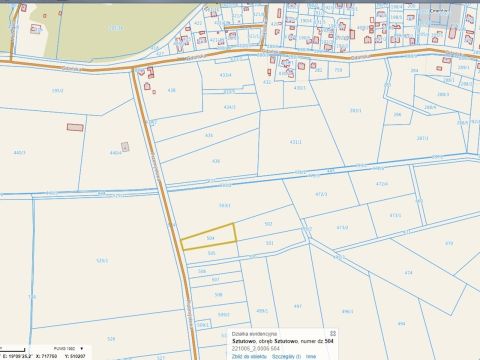Select parcel 474 on the map
The height and width of the screenshot is (360, 480).
click(x=408, y=273)
